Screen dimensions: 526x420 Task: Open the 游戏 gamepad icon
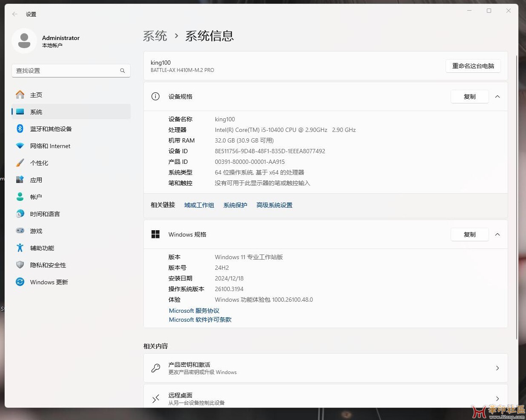click(20, 231)
